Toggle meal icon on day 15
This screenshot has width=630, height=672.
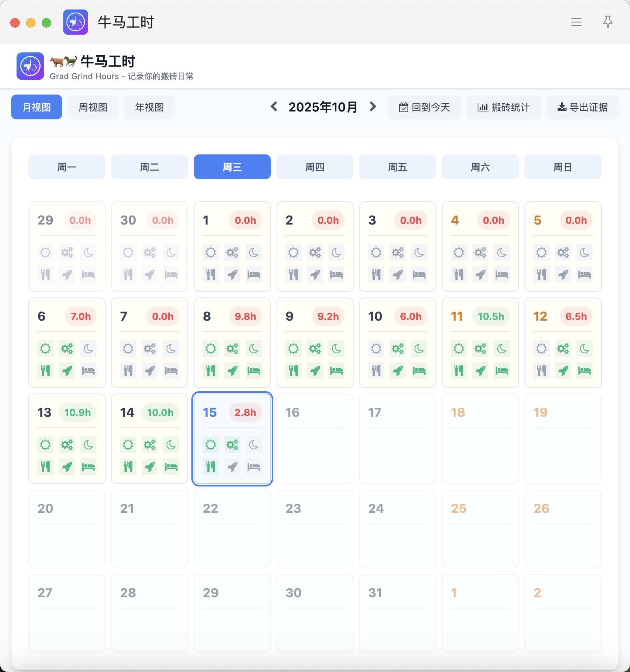[211, 467]
